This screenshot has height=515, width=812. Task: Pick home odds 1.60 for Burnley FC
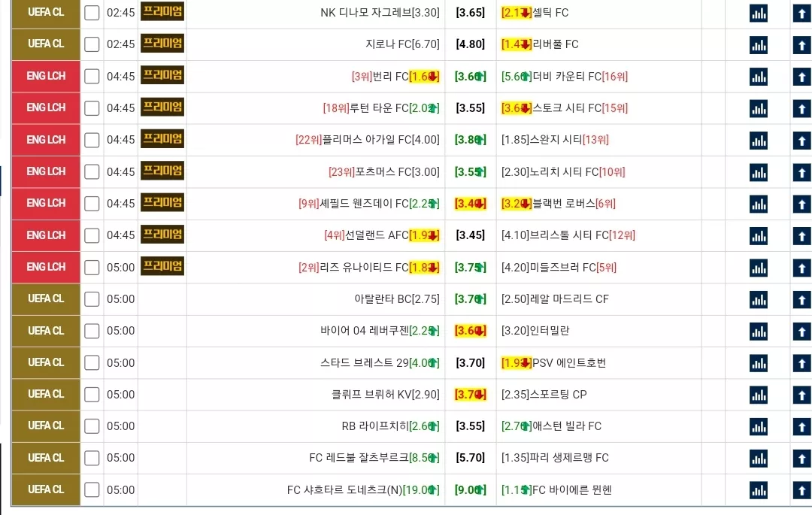pyautogui.click(x=424, y=77)
